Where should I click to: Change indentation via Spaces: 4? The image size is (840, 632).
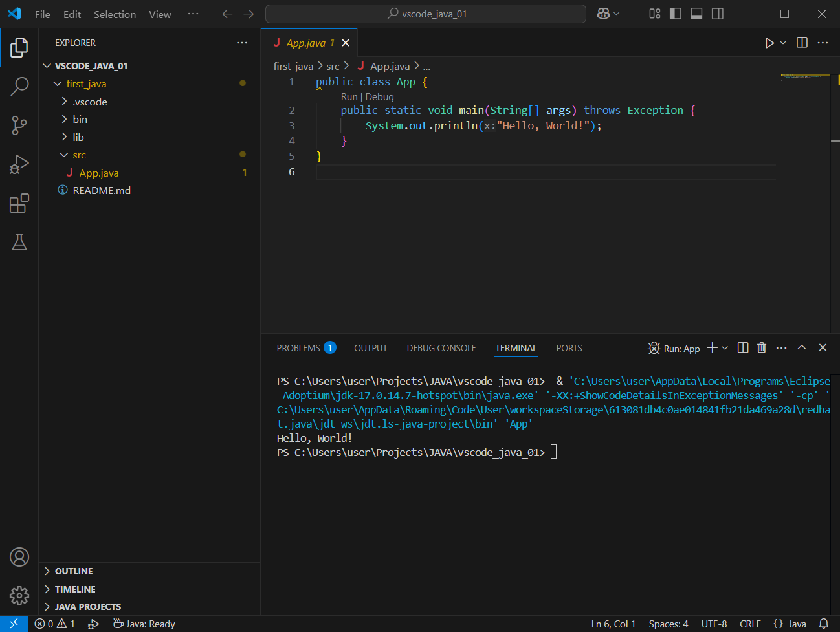tap(668, 624)
